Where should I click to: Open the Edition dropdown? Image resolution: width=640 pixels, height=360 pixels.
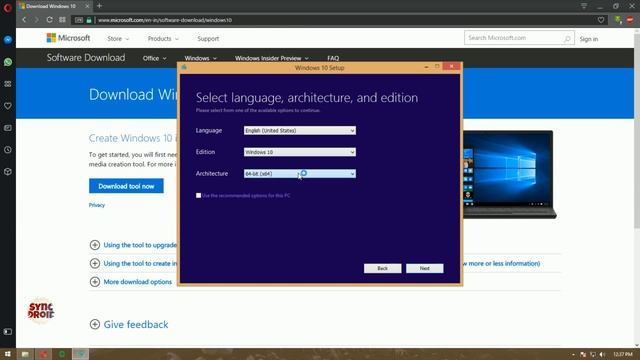[300, 152]
